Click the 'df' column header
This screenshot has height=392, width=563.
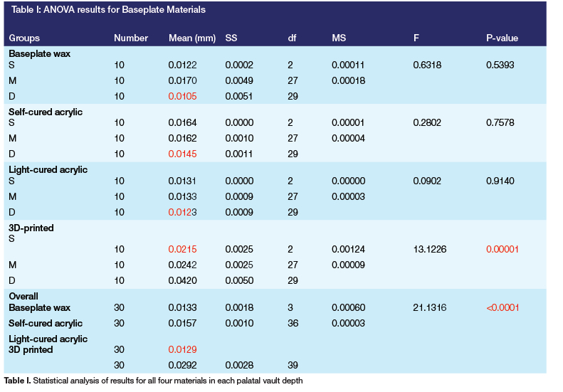coord(292,38)
